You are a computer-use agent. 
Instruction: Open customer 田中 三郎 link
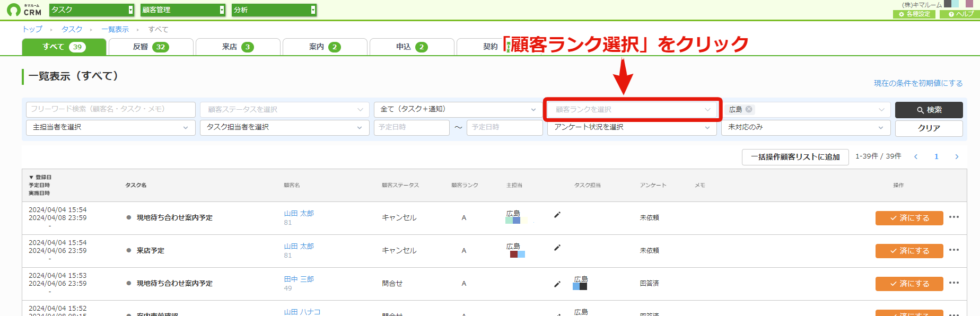pyautogui.click(x=299, y=279)
